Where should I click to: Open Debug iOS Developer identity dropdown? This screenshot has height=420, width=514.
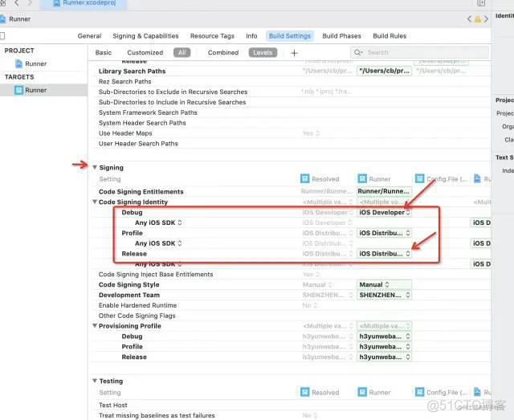[x=384, y=212]
